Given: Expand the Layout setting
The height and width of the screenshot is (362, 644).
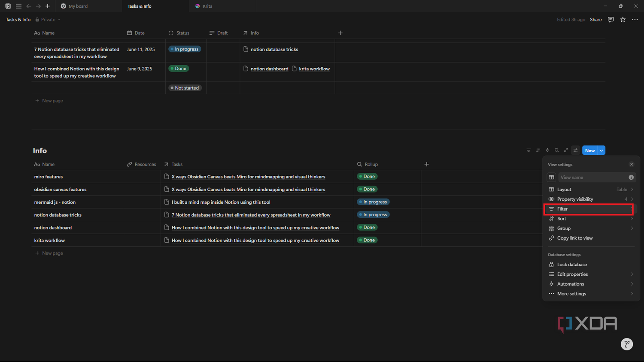Looking at the screenshot, I should (591, 190).
